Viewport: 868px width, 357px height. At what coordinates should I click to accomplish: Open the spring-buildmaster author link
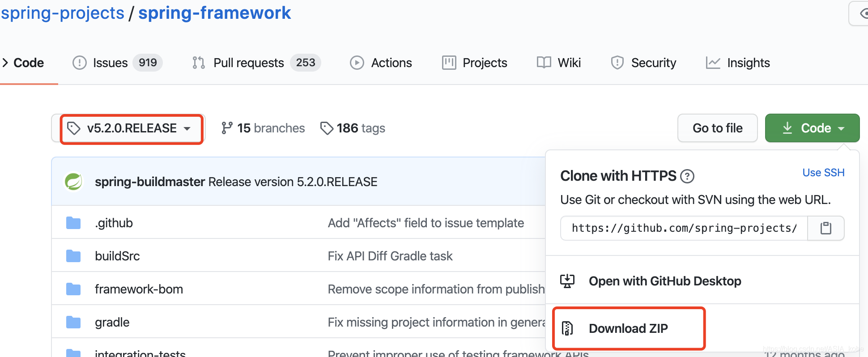click(x=150, y=182)
